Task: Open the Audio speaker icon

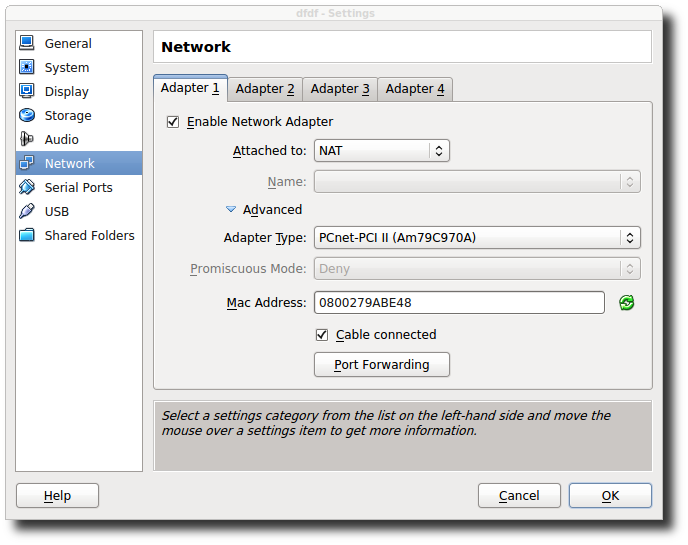Action: tap(27, 139)
